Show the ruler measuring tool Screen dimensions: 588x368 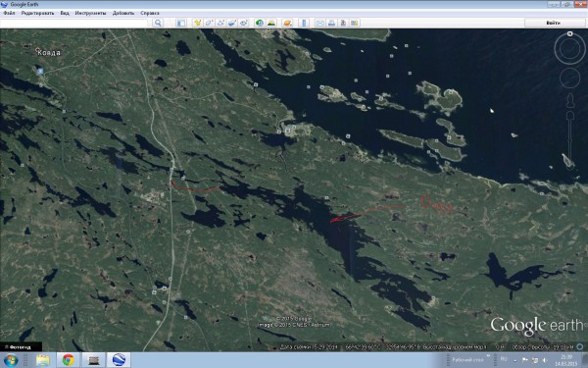pyautogui.click(x=304, y=23)
